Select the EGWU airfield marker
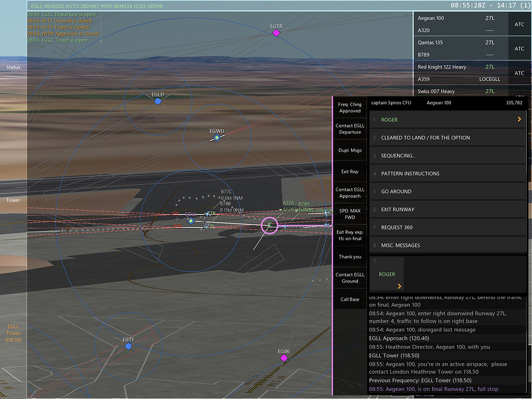This screenshot has height=399, width=532. 217,138
